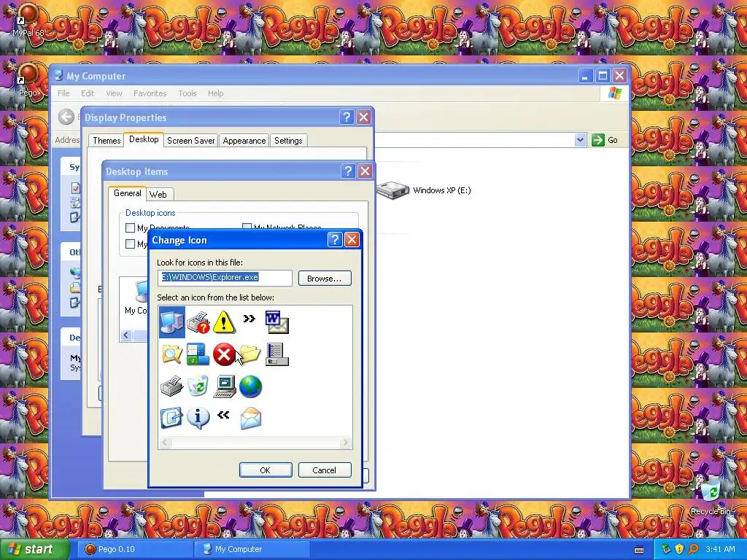747x560 pixels.
Task: Select the Start menu panel icon
Action: pyautogui.click(x=198, y=354)
